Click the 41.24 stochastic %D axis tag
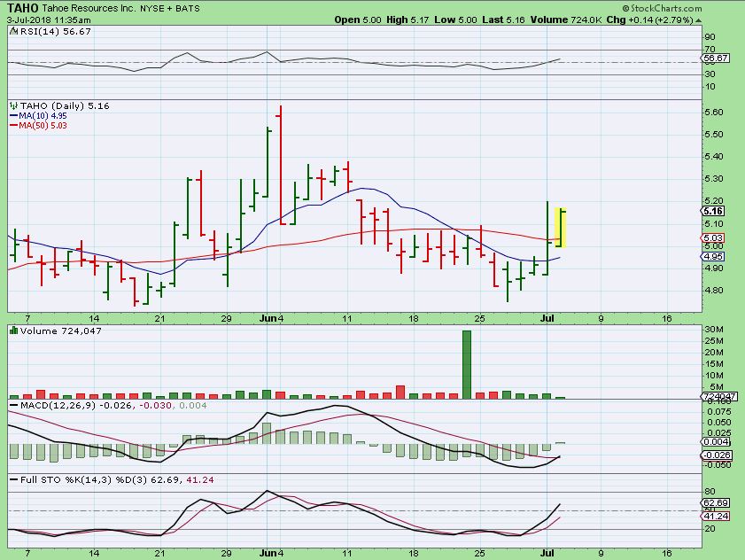 (x=715, y=516)
